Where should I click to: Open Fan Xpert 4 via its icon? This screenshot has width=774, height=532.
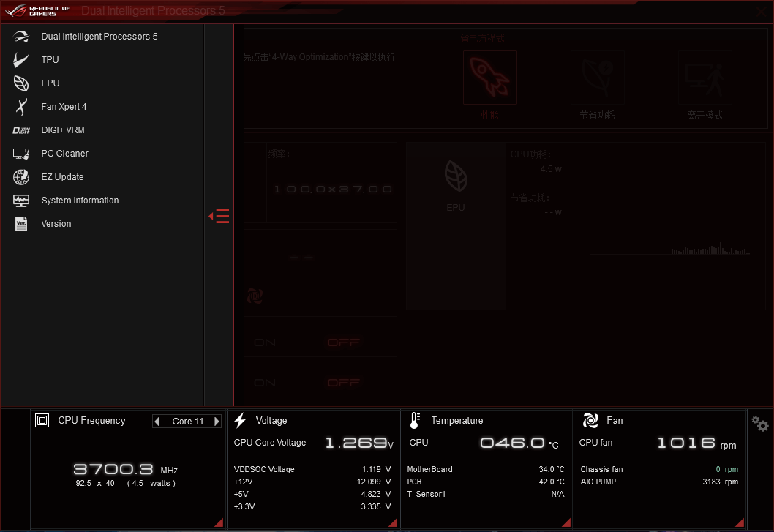point(21,107)
